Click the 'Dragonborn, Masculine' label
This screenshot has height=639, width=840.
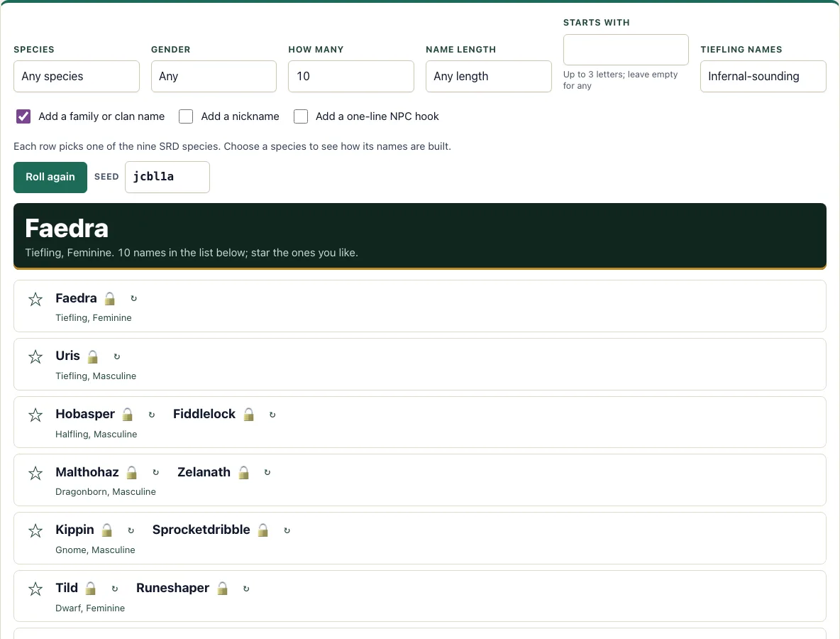[106, 491]
